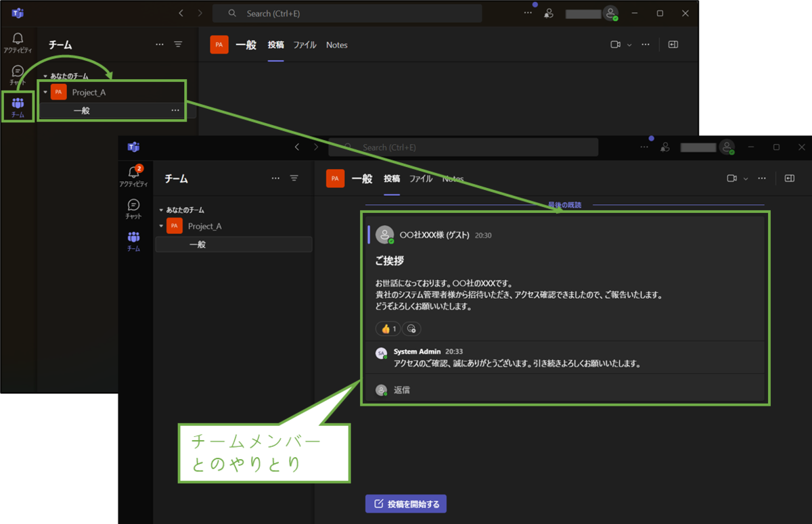Open settings ellipsis in the back window title bar

[x=528, y=13]
